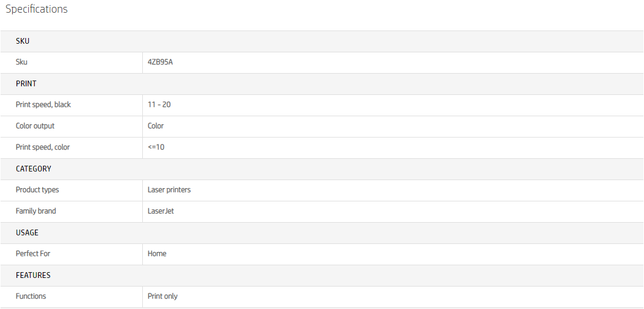Select the 'Print only' functions value

coord(162,296)
